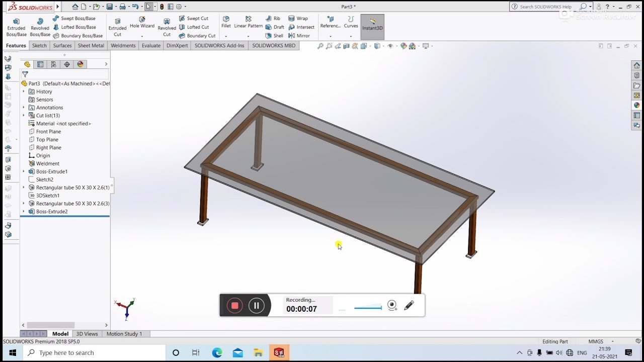Expand the Boss-Extrude1 feature

pyautogui.click(x=24, y=171)
